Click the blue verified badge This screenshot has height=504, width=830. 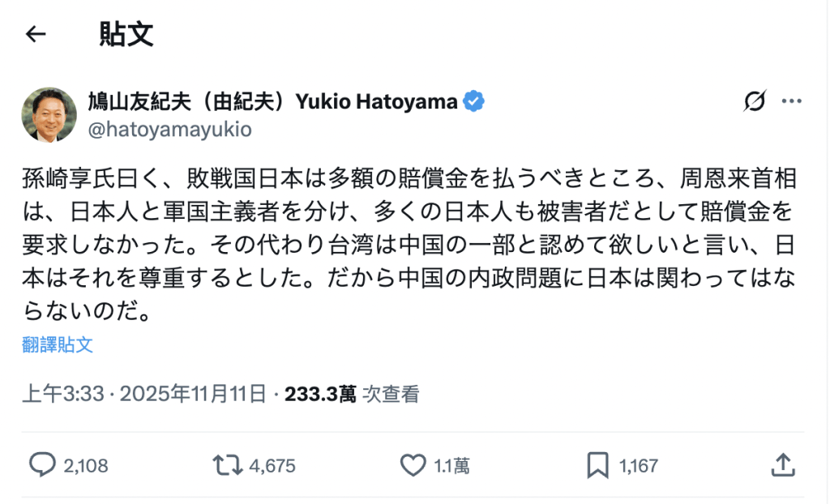(x=473, y=100)
